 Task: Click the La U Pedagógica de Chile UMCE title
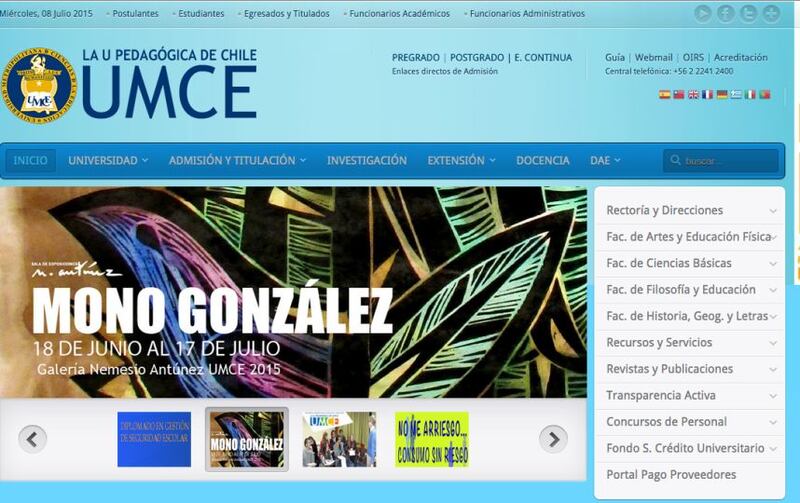click(x=169, y=84)
